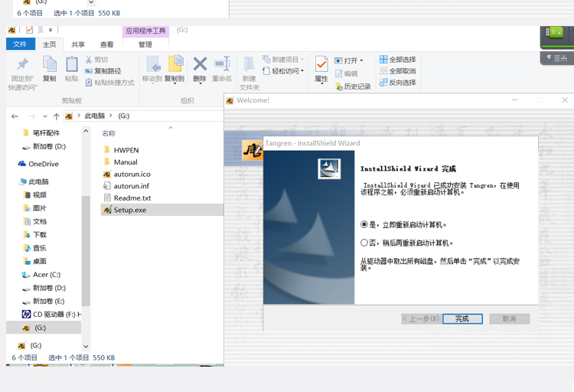Select 'Yes, restart computer now' radio option
Image resolution: width=574 pixels, height=392 pixels.
364,225
